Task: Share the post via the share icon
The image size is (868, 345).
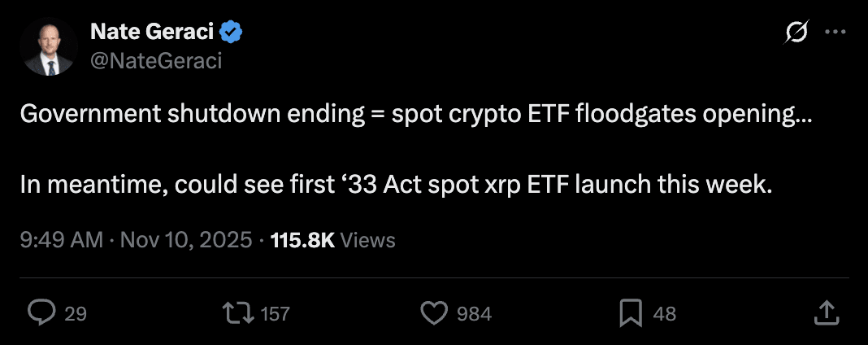Action: coord(826,312)
